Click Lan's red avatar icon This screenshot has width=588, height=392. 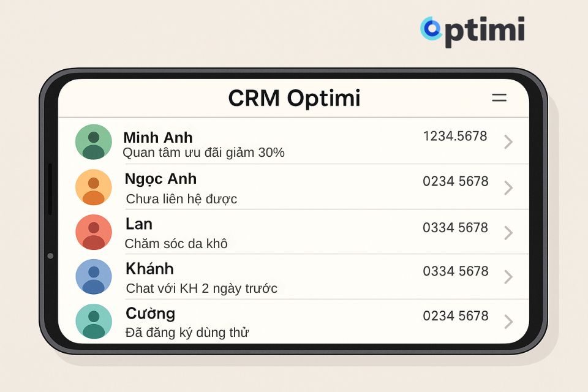click(94, 232)
